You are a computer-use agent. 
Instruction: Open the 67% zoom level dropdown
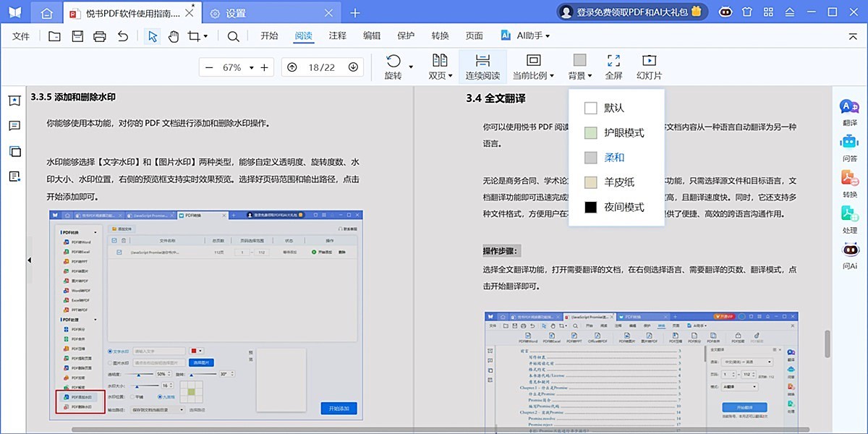point(242,66)
